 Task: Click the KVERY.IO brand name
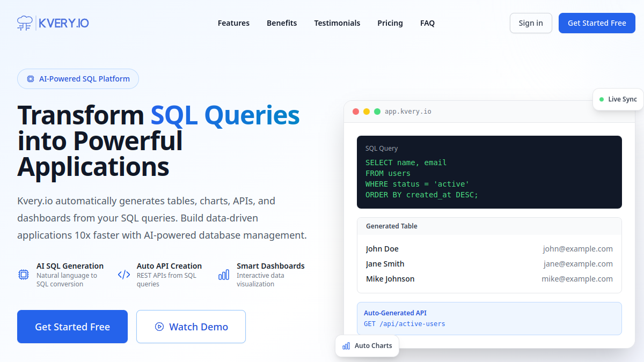click(x=64, y=23)
